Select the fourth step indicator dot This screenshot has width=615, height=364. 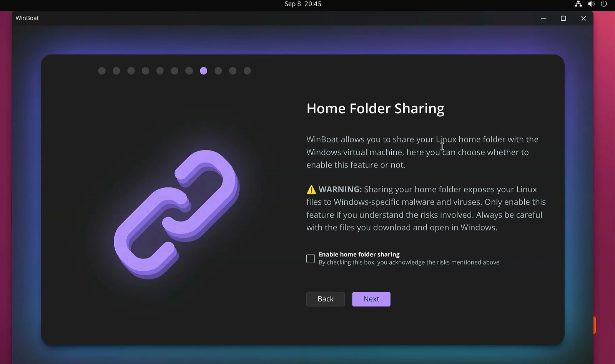[x=145, y=71]
